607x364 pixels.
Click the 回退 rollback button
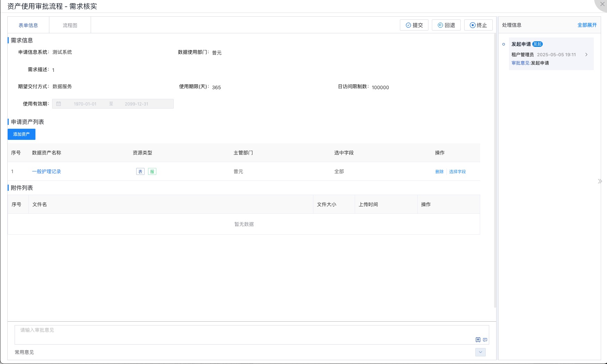(446, 25)
